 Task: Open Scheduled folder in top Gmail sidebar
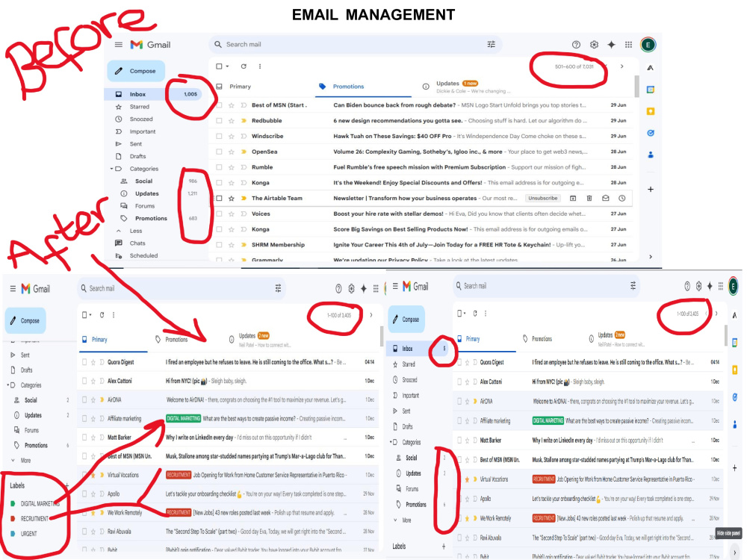click(143, 255)
